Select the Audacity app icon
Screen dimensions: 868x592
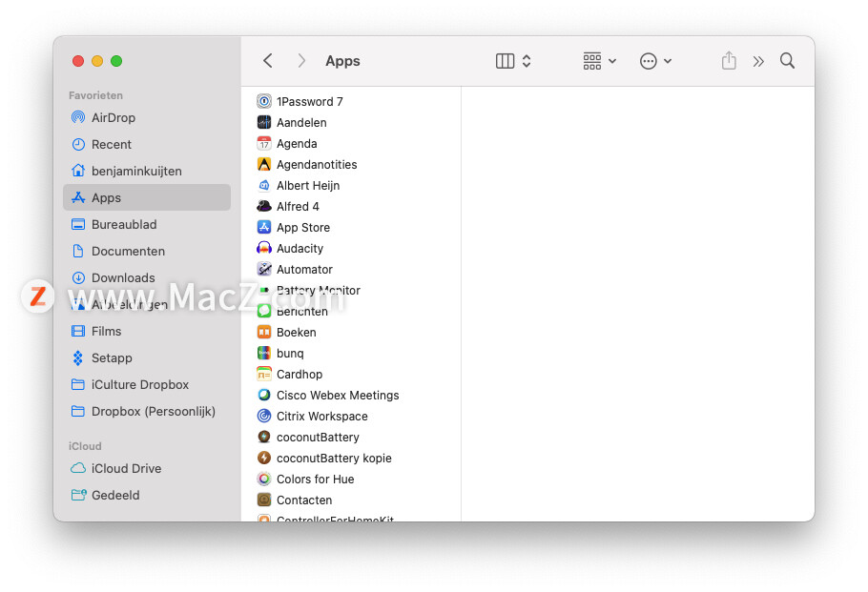point(264,249)
